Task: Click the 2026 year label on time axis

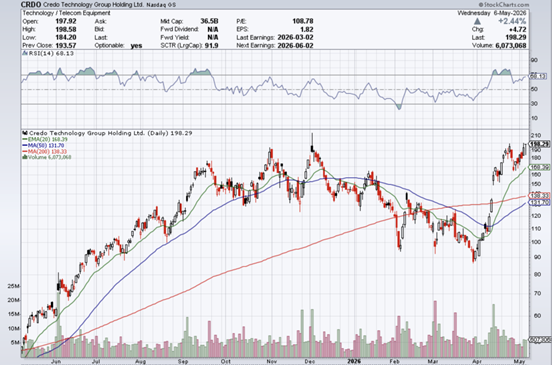Action: 354,361
